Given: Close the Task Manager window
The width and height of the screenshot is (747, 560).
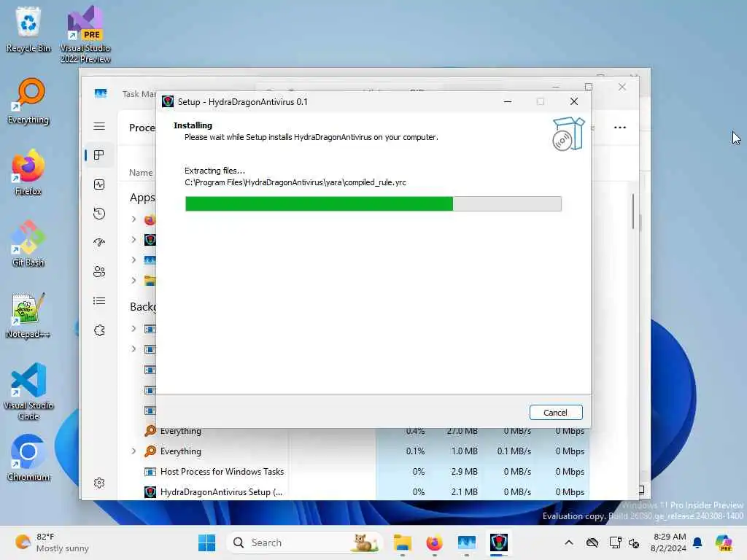Looking at the screenshot, I should pyautogui.click(x=622, y=87).
